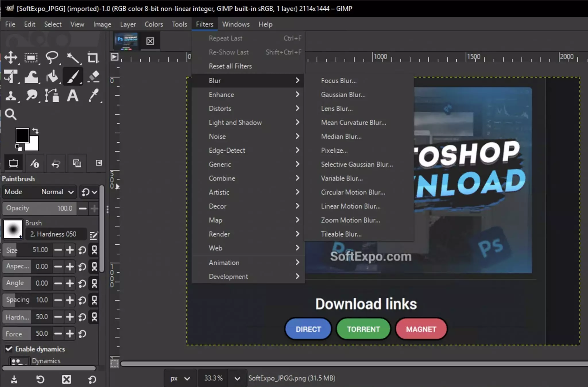Select the Crop tool
The width and height of the screenshot is (588, 387).
(93, 58)
